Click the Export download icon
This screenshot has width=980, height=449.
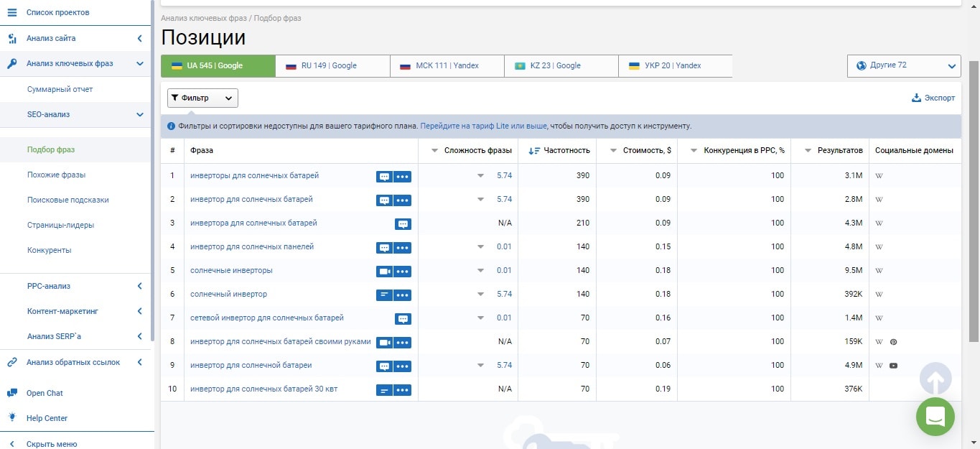tap(916, 98)
